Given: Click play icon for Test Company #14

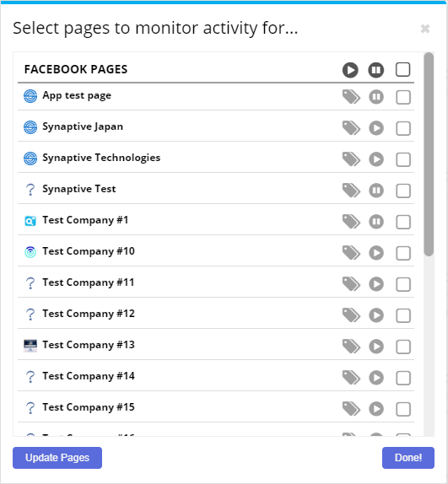Looking at the screenshot, I should 376,378.
